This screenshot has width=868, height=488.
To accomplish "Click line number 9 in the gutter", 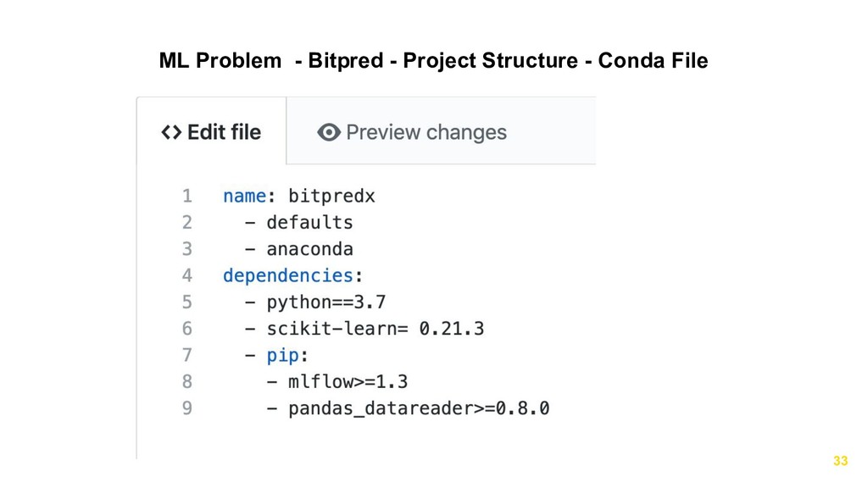I will click(187, 408).
